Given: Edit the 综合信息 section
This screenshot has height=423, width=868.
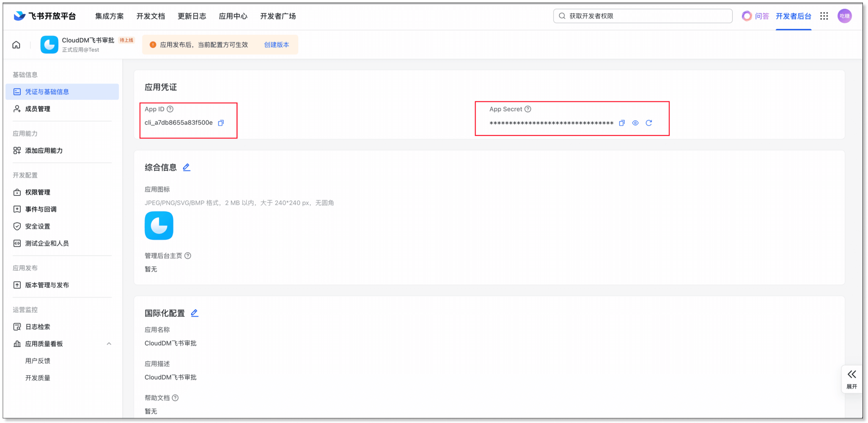Looking at the screenshot, I should click(187, 168).
